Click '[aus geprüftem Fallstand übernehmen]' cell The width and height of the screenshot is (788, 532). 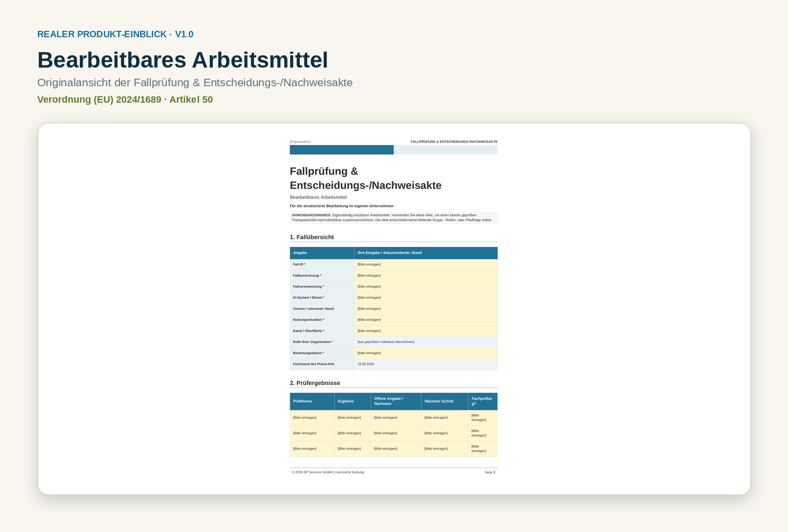426,342
